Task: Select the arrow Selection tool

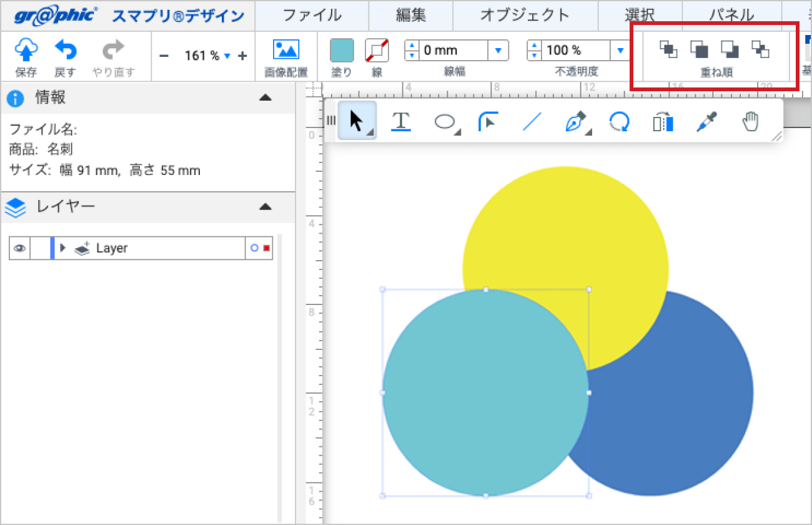Action: tap(357, 121)
